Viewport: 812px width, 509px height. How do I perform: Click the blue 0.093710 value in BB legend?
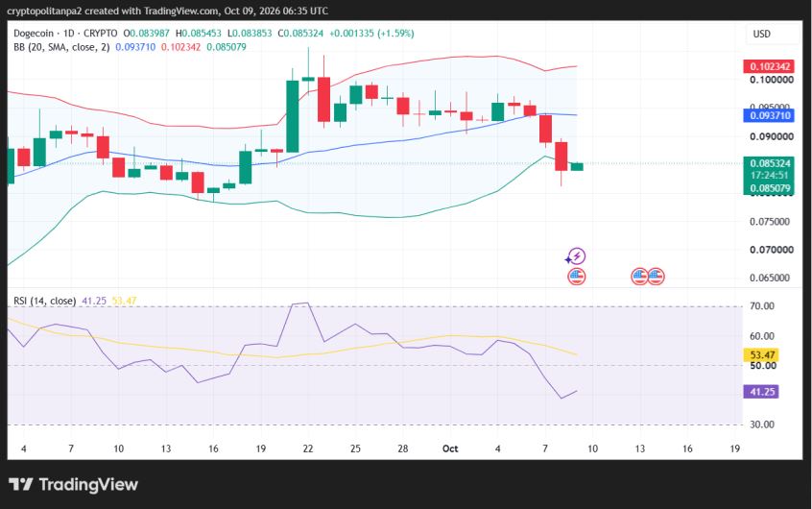135,47
